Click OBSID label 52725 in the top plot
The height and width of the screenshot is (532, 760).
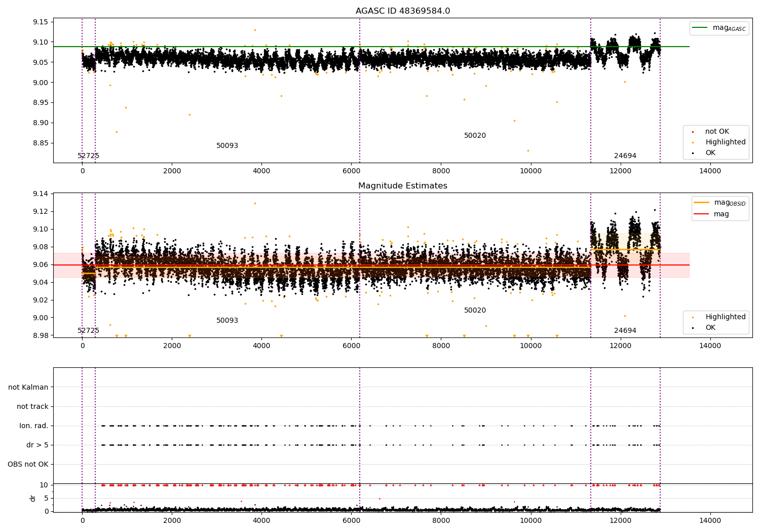click(88, 156)
